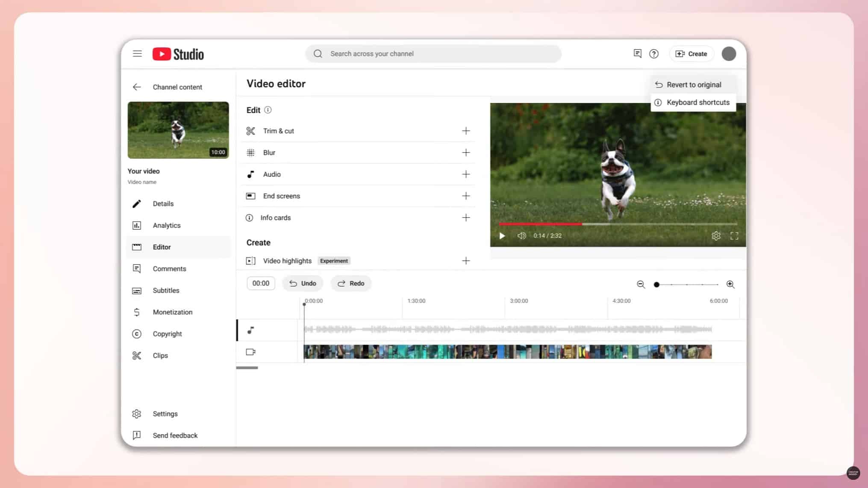
Task: Open the Analytics sidebar icon
Action: 137,225
